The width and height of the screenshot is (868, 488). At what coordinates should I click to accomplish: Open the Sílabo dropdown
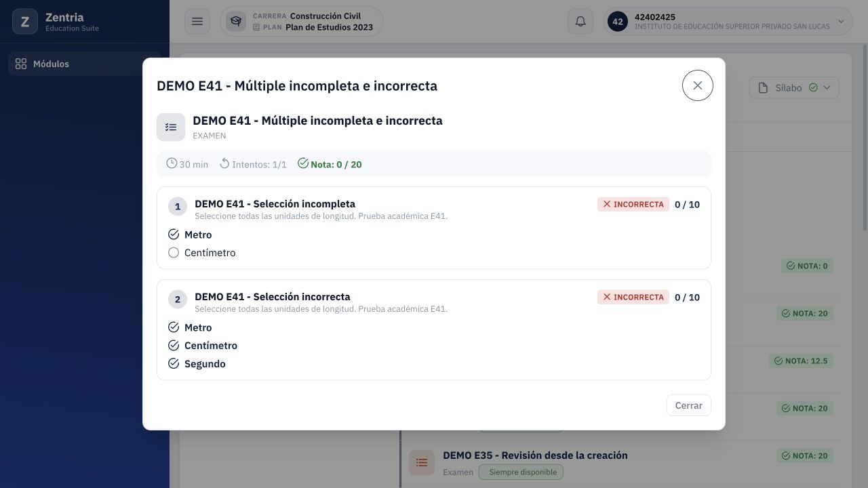(794, 87)
